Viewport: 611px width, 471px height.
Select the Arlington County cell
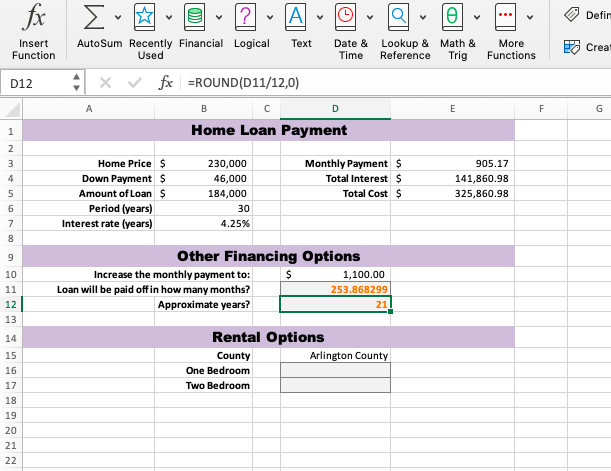tap(336, 355)
